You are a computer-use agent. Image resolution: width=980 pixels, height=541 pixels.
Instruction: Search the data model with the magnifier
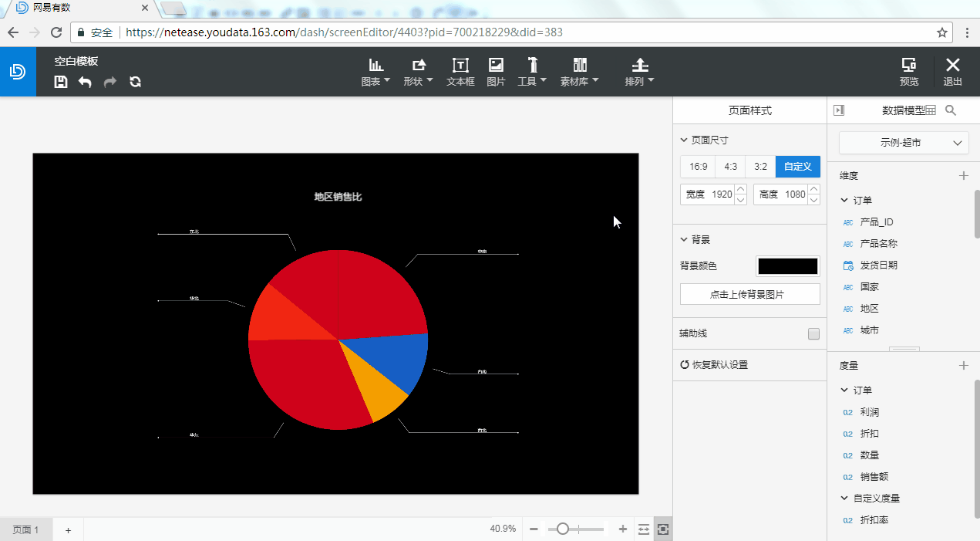951,110
